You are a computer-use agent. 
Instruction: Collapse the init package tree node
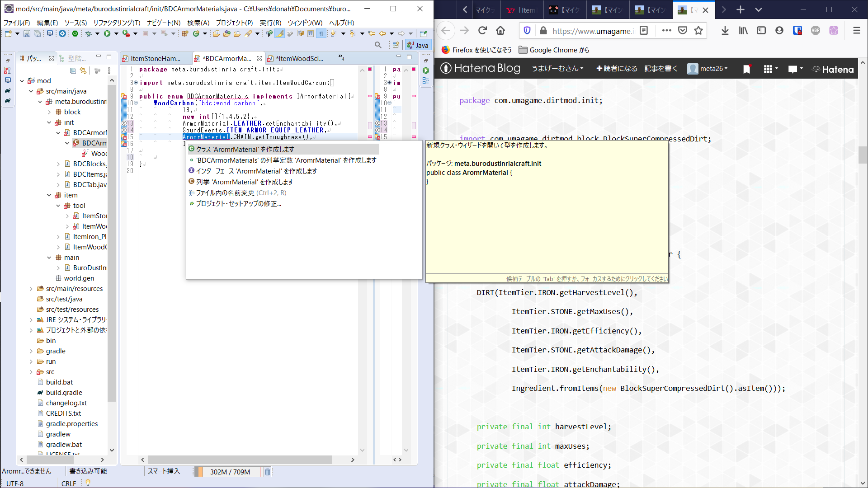[x=49, y=122]
